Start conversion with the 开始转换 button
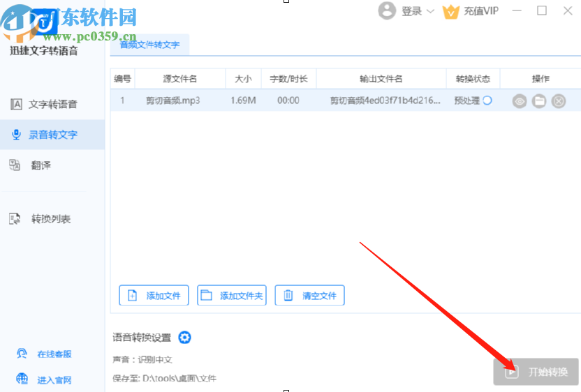 [x=536, y=372]
